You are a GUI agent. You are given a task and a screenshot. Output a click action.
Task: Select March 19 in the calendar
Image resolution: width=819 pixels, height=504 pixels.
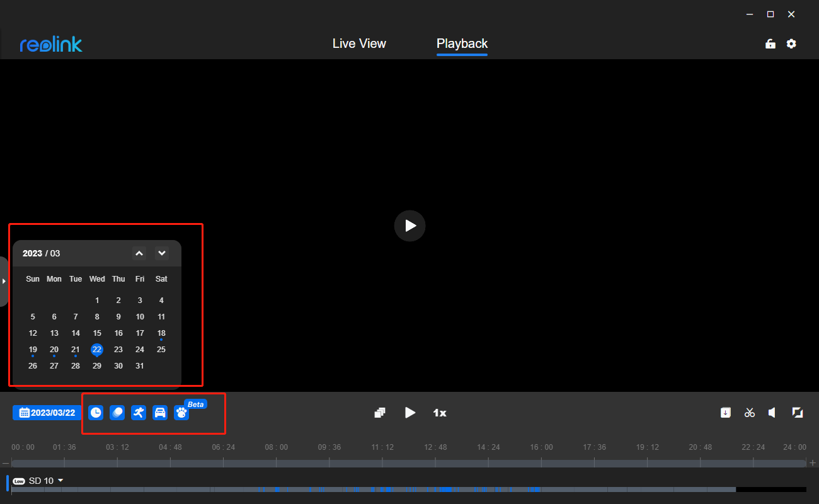coord(33,350)
